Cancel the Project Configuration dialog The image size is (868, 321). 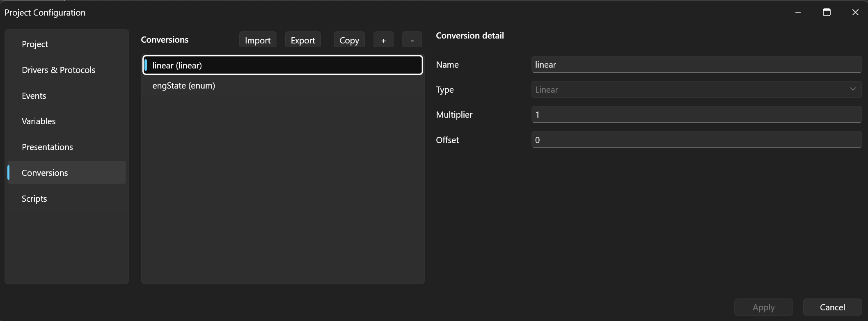[832, 307]
